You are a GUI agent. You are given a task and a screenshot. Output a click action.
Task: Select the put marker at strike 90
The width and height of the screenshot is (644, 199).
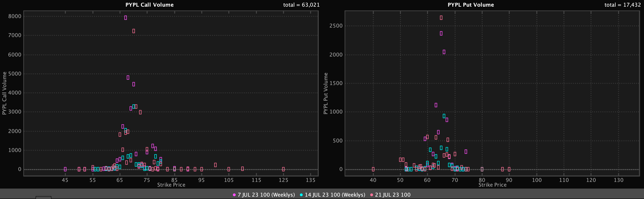[x=509, y=169]
